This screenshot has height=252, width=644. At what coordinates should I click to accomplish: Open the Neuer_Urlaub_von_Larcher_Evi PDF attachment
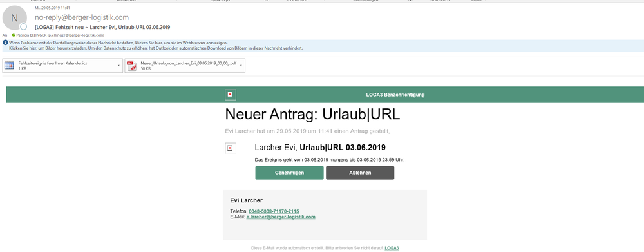[x=185, y=66]
